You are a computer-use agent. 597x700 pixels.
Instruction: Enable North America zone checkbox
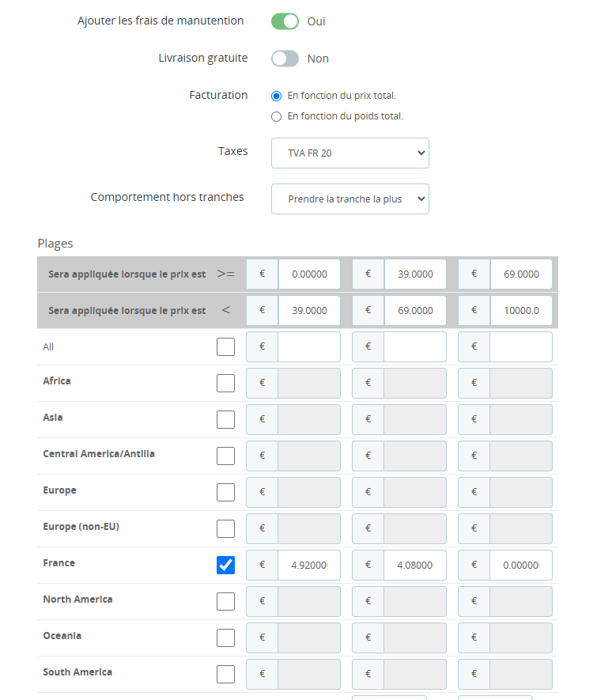pyautogui.click(x=225, y=601)
